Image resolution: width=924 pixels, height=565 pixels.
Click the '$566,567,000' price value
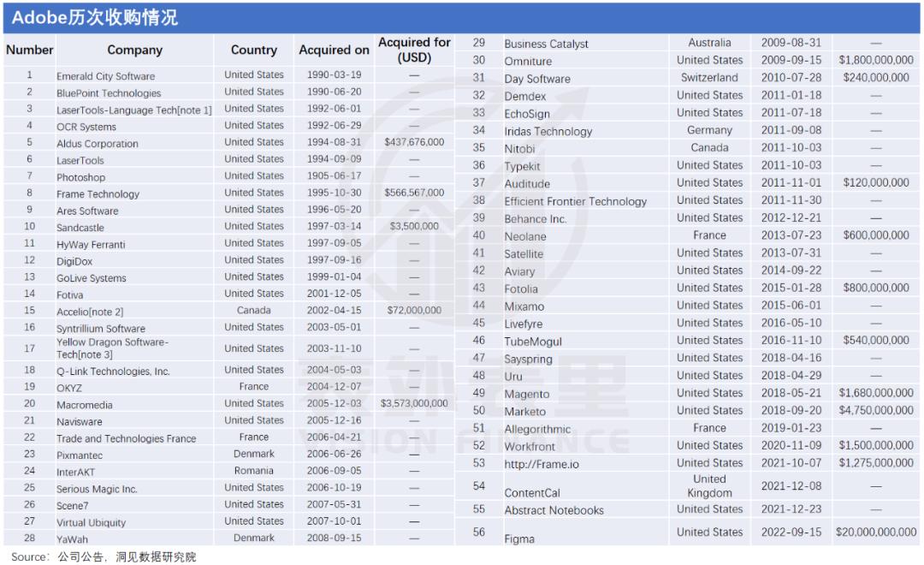click(414, 193)
